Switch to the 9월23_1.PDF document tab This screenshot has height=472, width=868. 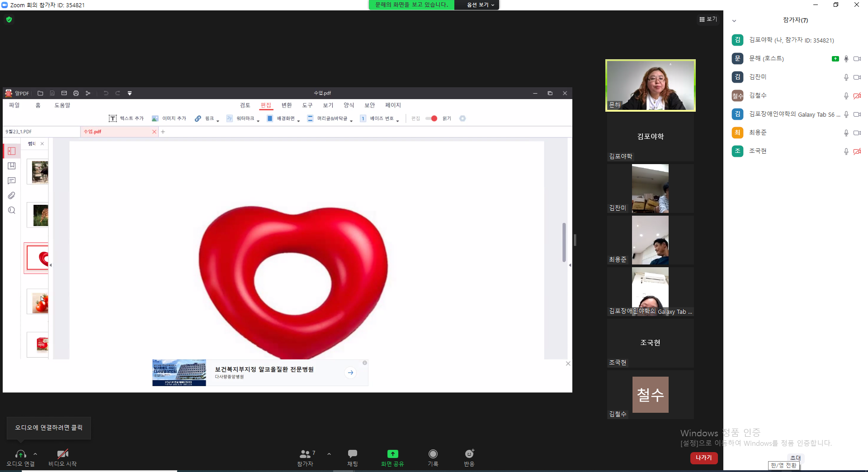41,132
